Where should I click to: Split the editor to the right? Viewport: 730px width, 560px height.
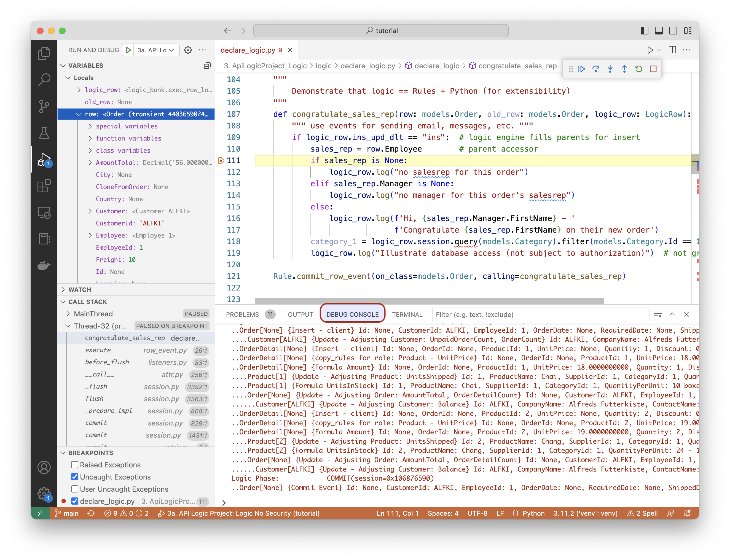click(x=672, y=50)
